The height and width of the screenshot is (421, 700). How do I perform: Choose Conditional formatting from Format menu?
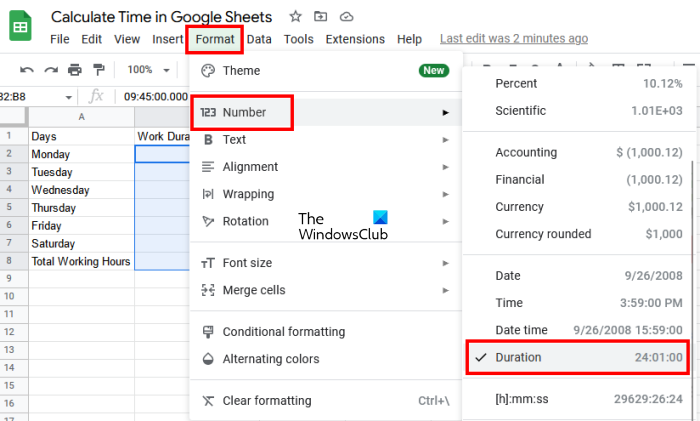(x=284, y=332)
